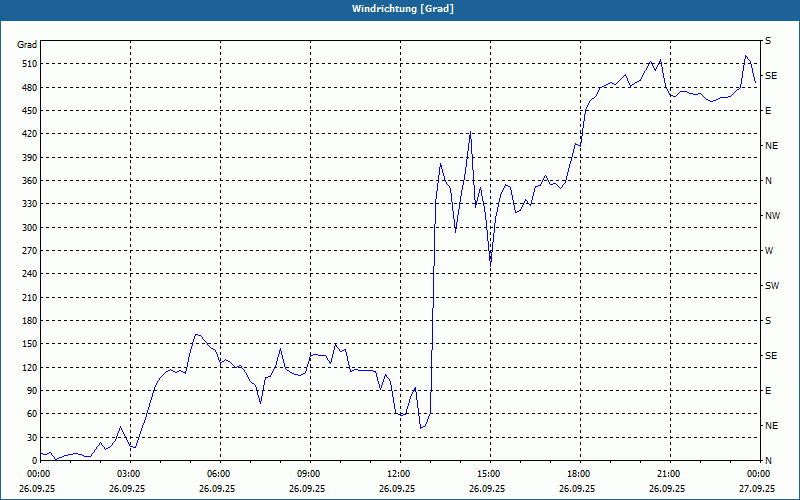Viewport: 800px width, 500px height.
Task: Click the 27.09.25 date label
Action: 757,489
